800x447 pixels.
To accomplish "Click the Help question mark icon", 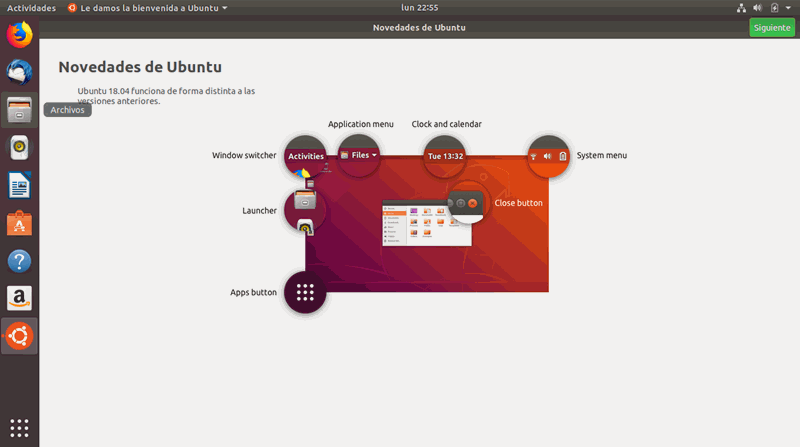I will click(x=19, y=262).
